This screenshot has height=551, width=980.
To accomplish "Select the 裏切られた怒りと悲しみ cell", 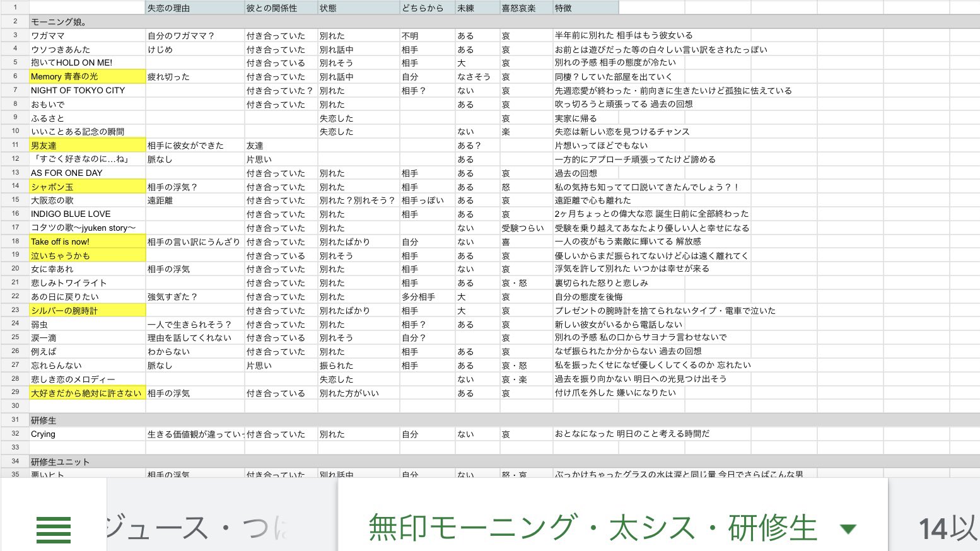I will pos(602,283).
